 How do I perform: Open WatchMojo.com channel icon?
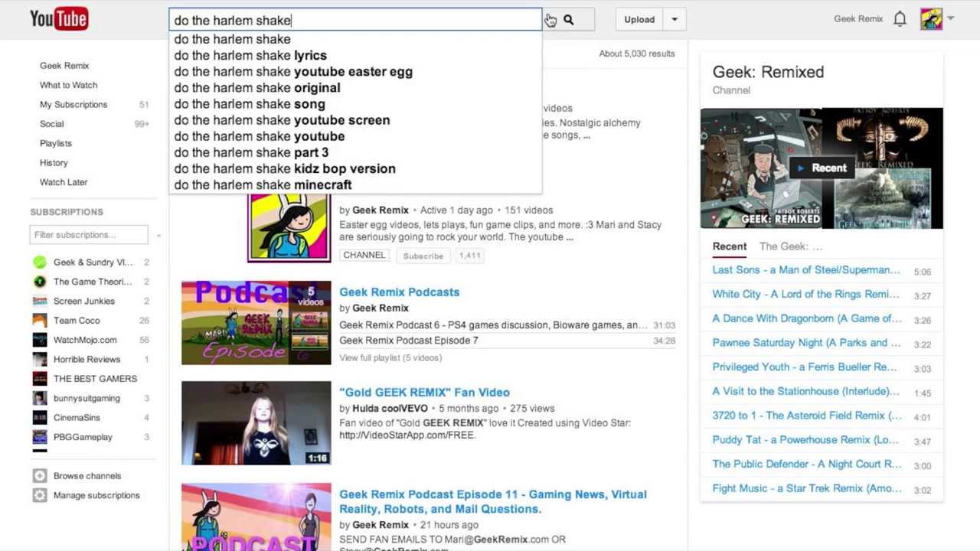pos(40,340)
